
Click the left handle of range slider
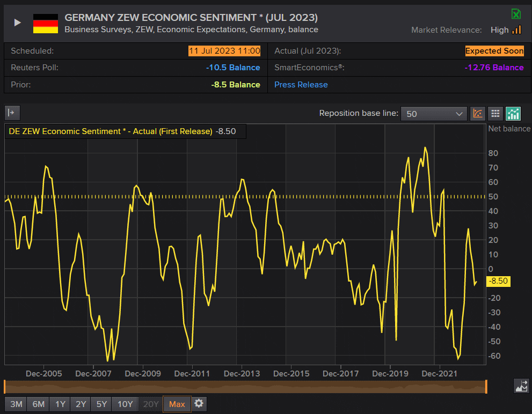[x=4, y=387]
